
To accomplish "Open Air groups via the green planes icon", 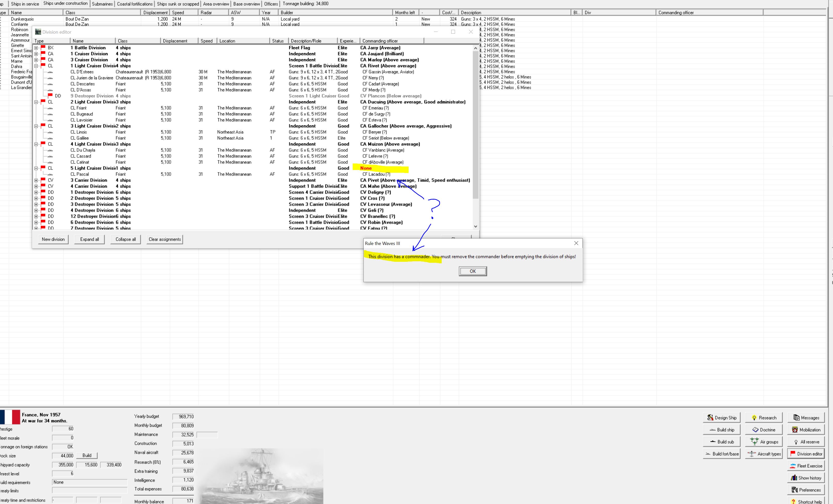I will [754, 442].
